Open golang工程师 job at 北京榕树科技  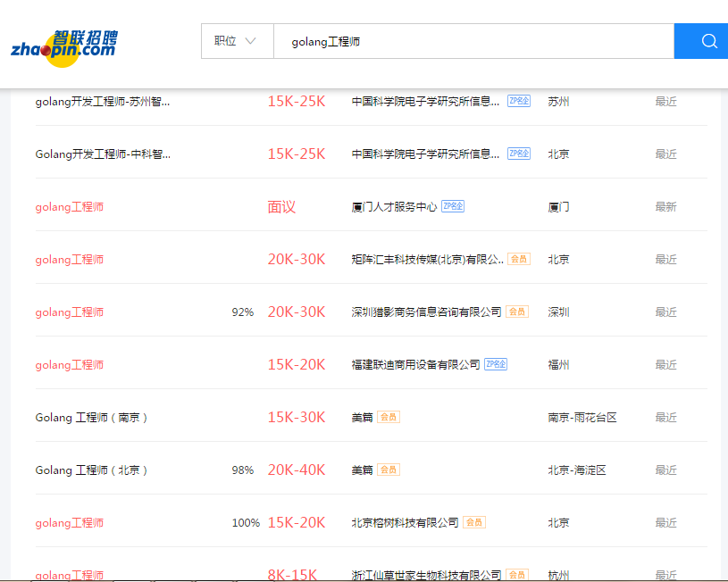pyautogui.click(x=69, y=523)
